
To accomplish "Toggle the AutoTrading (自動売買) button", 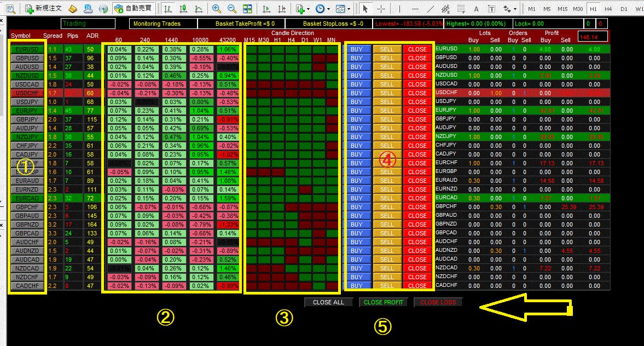I will [135, 9].
